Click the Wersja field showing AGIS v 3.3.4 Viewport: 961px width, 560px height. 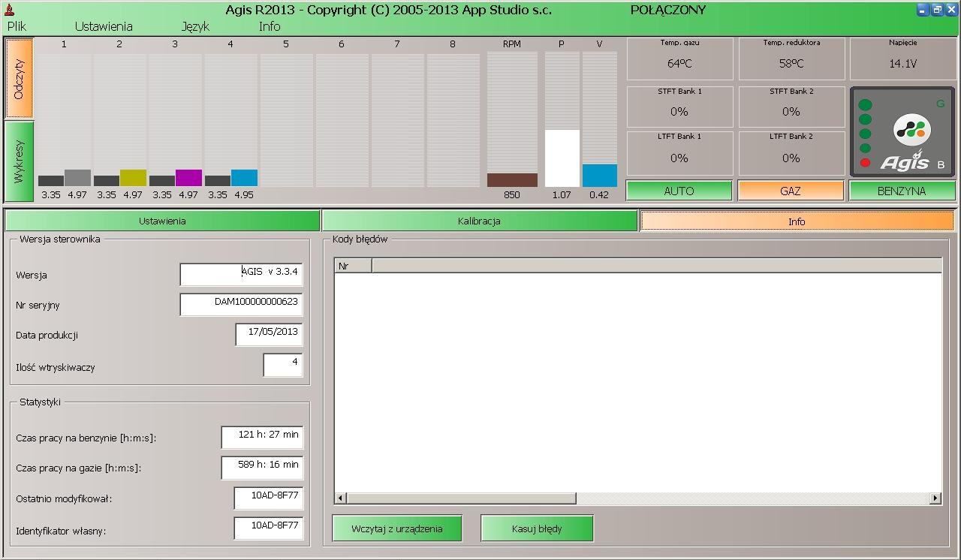click(x=241, y=274)
